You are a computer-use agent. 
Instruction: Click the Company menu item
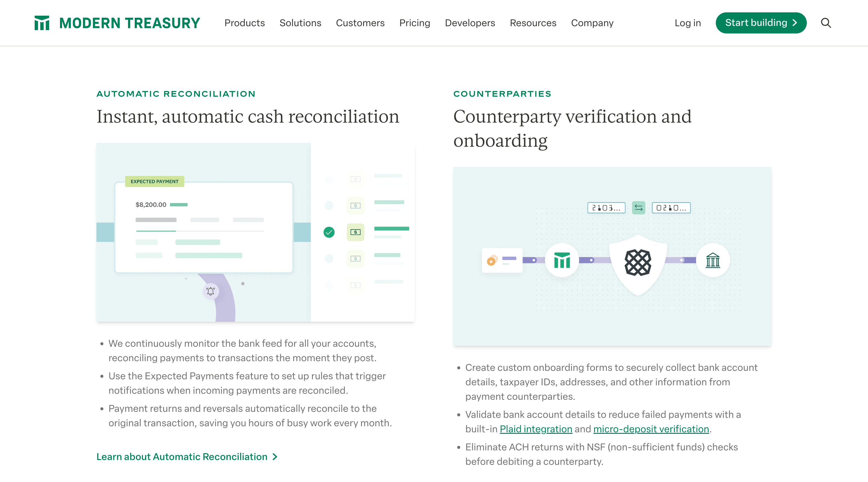click(x=592, y=23)
